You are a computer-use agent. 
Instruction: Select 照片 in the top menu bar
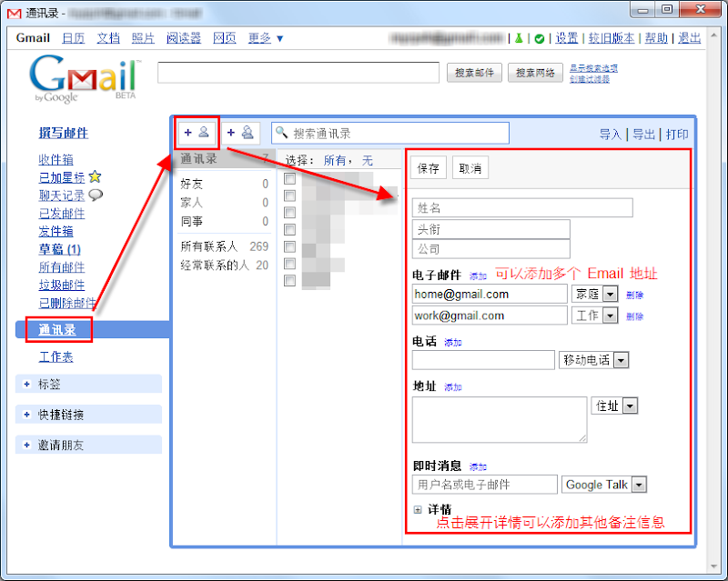pyautogui.click(x=145, y=38)
